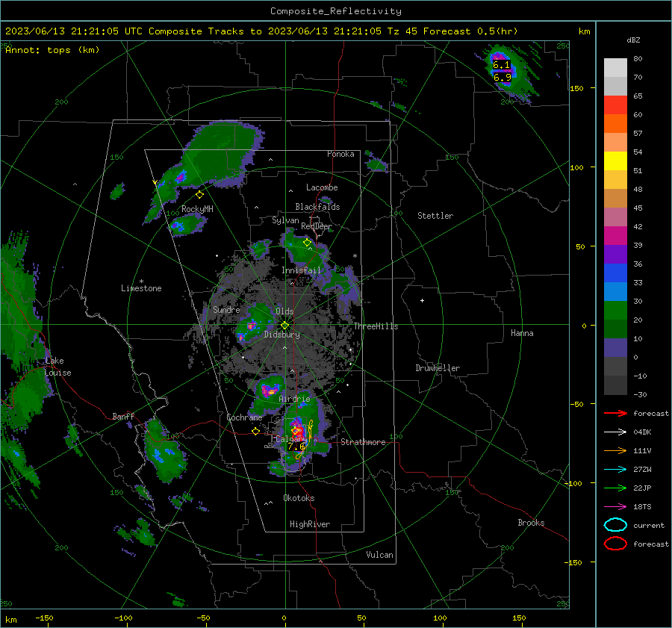Click the Limestone label
Screen dimensions: 672x628
(x=141, y=288)
